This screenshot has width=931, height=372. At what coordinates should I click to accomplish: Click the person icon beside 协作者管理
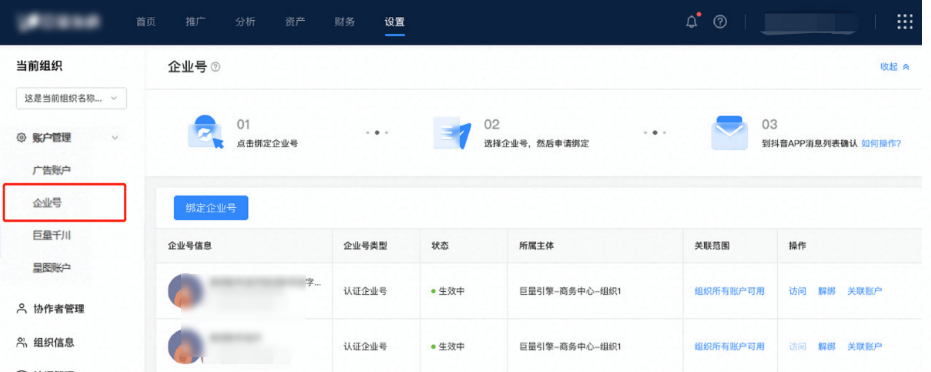click(x=22, y=309)
